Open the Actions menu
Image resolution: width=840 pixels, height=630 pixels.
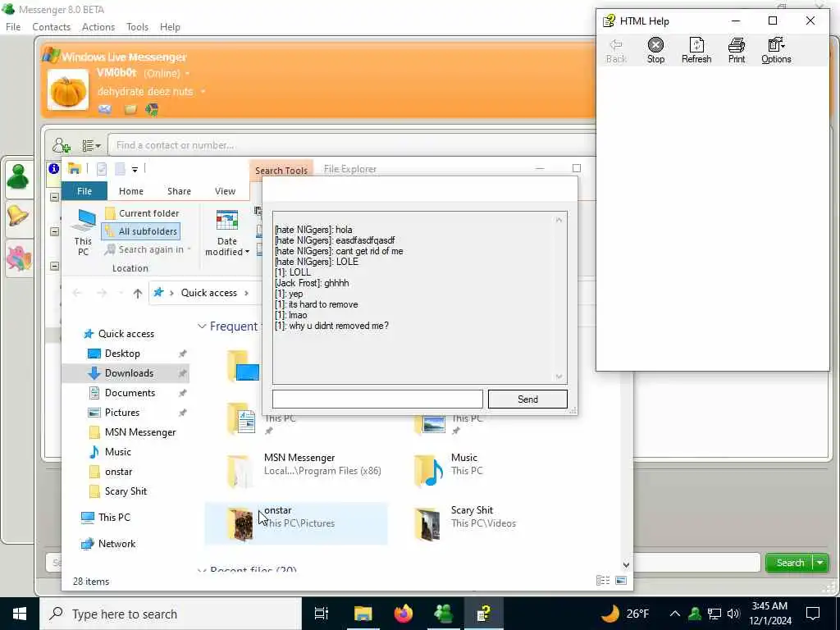(x=98, y=27)
